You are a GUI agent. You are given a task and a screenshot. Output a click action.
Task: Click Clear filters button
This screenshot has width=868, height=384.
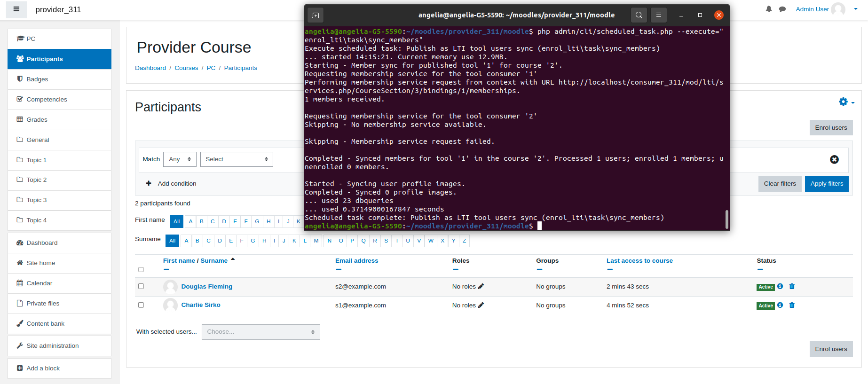780,184
